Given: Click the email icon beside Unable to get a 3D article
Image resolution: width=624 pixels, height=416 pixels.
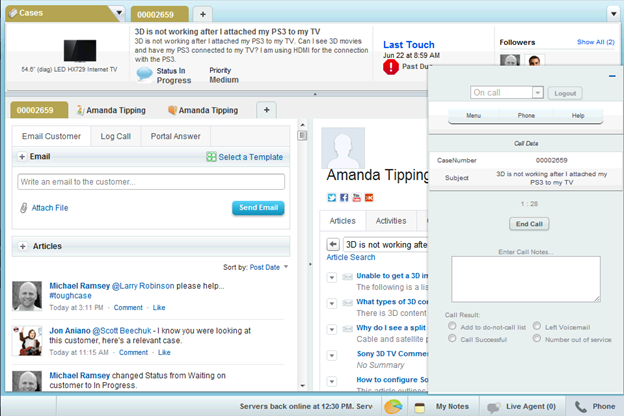Looking at the screenshot, I should coord(347,277).
